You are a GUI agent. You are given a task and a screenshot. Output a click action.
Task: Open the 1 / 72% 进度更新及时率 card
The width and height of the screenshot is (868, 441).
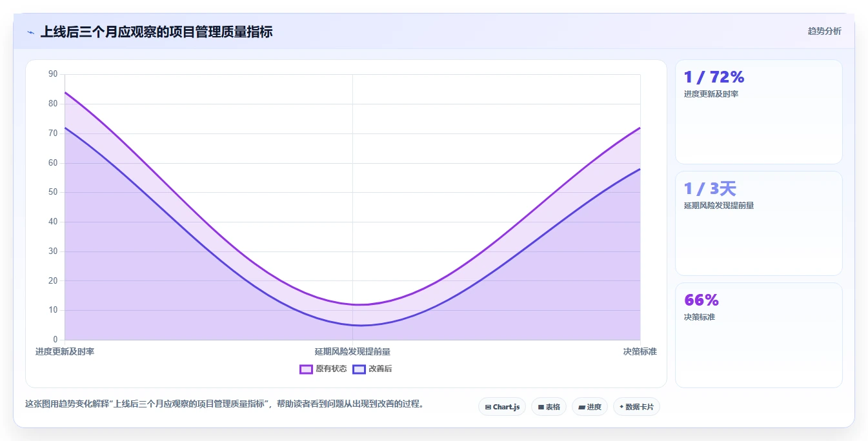tap(758, 112)
